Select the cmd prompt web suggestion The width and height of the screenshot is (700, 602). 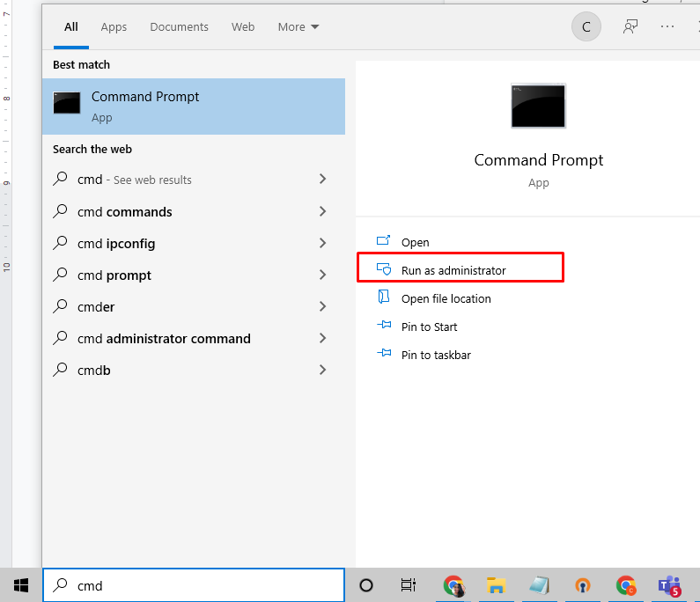click(194, 275)
